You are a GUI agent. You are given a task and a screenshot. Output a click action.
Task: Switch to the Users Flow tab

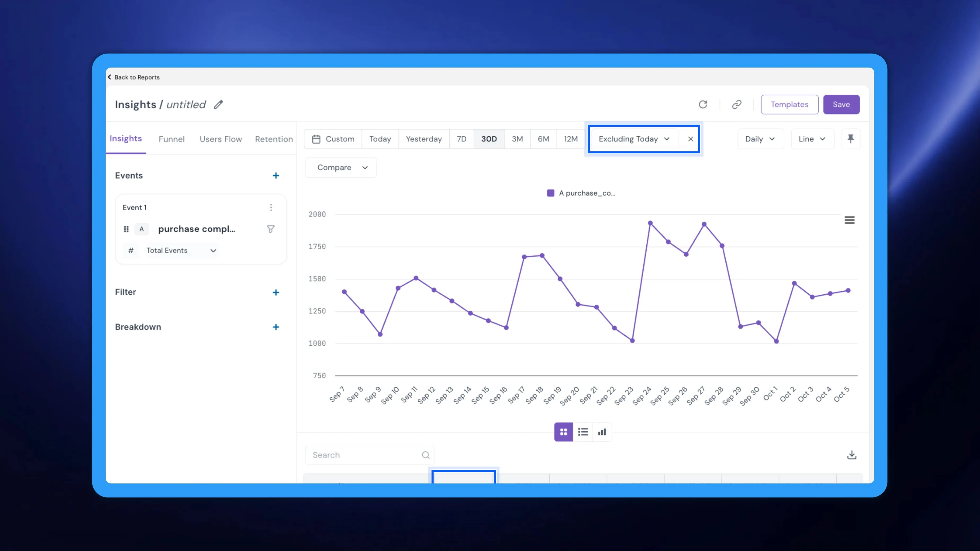pyautogui.click(x=221, y=139)
